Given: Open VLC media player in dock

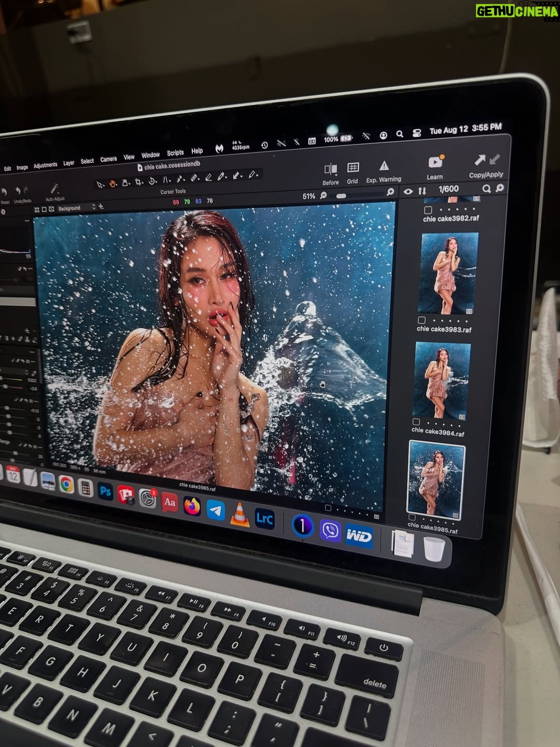Looking at the screenshot, I should [x=239, y=514].
